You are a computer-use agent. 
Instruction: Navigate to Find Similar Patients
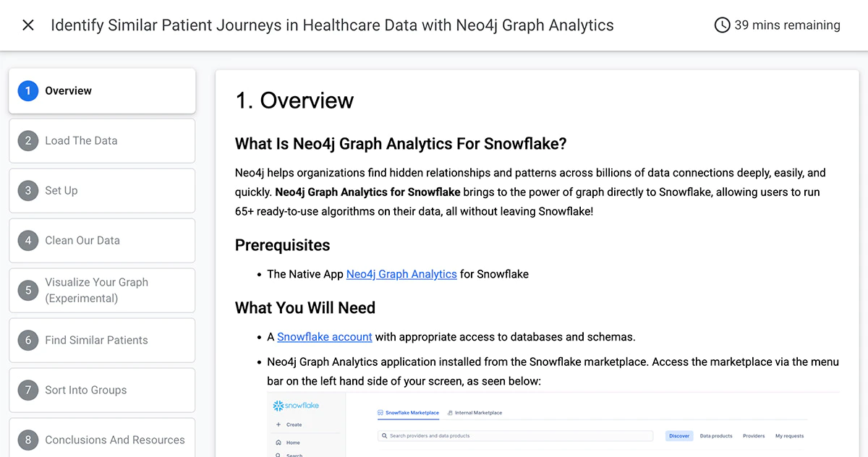click(102, 341)
